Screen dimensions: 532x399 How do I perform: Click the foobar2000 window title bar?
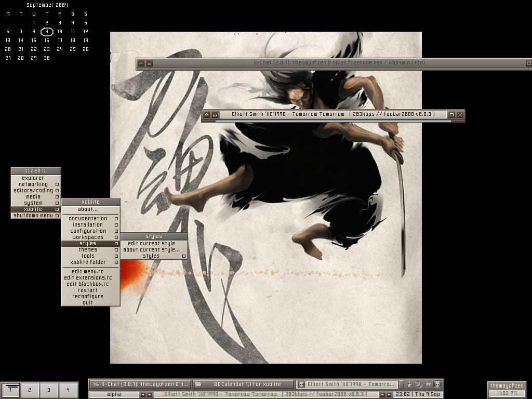(333, 114)
